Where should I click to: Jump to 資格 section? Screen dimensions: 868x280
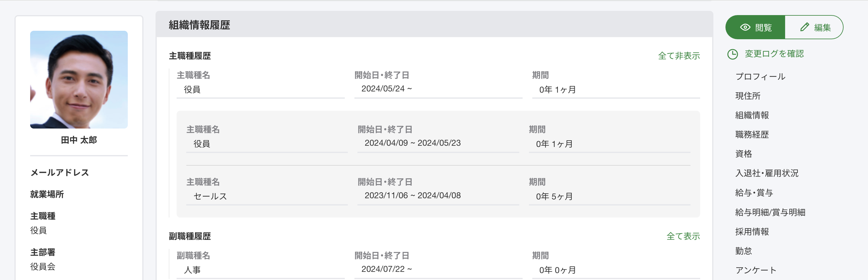743,154
